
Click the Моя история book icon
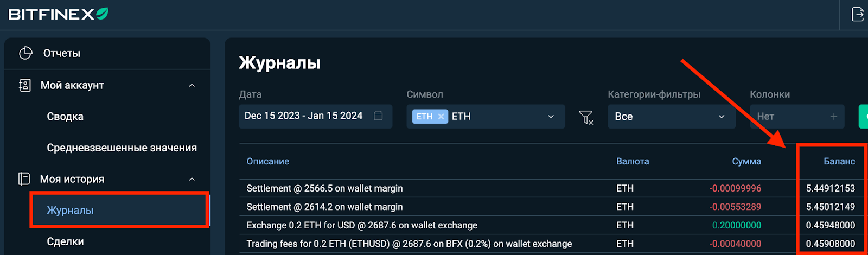pyautogui.click(x=24, y=179)
